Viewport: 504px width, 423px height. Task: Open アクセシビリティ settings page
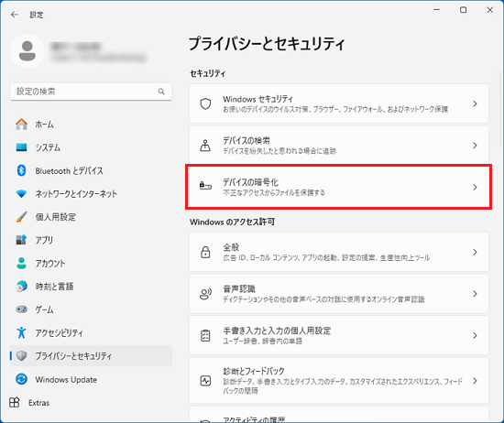pos(92,332)
